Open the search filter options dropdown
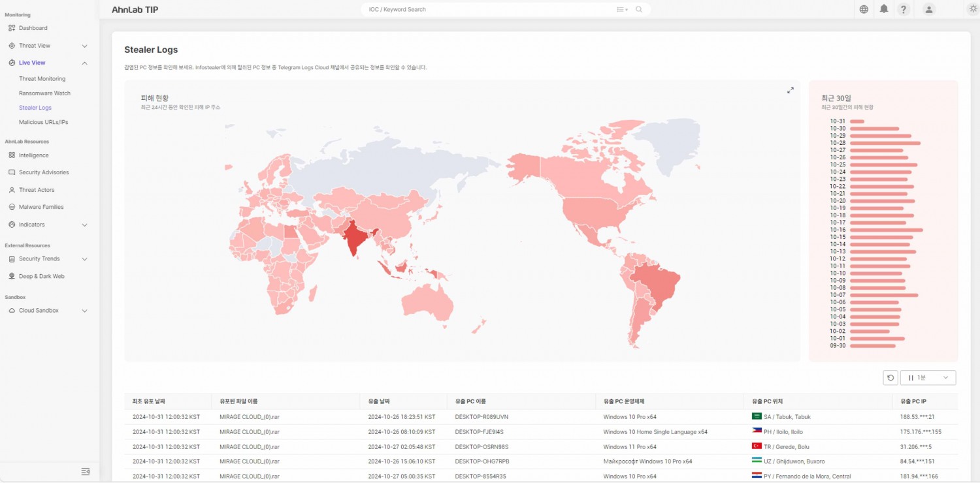Screen dimensions: 980x483 (622, 10)
